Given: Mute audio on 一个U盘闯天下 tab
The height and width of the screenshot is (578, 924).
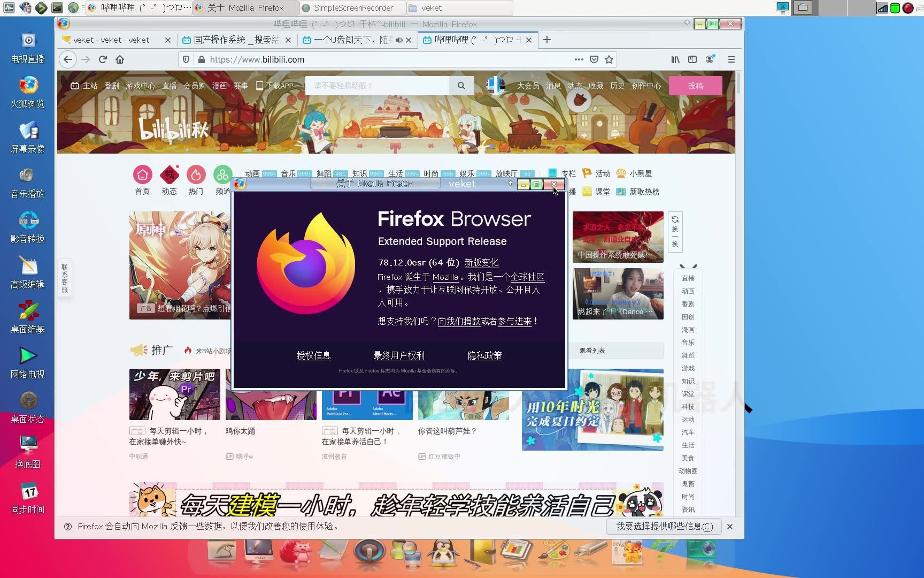Looking at the screenshot, I should tap(399, 40).
